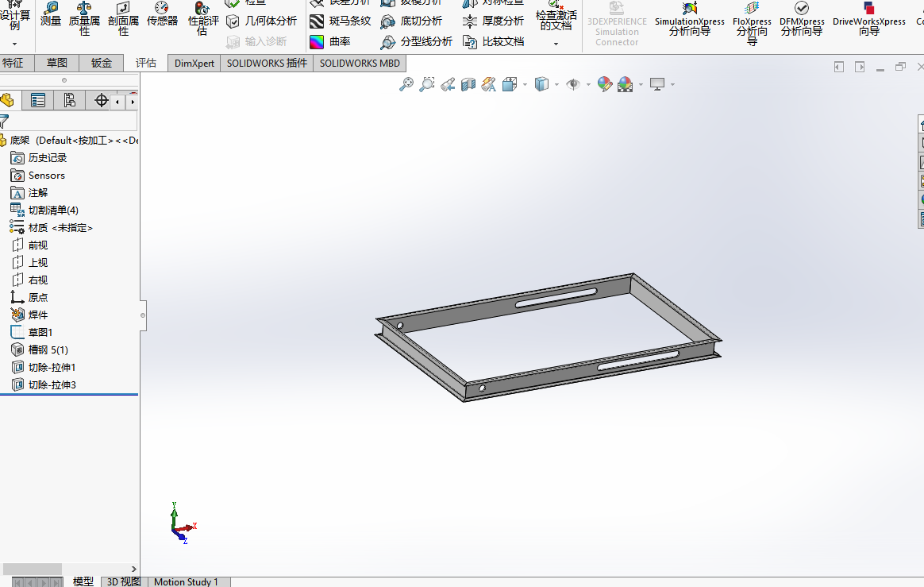
Task: Click the 底切分析 undercut analysis tool
Action: click(411, 21)
